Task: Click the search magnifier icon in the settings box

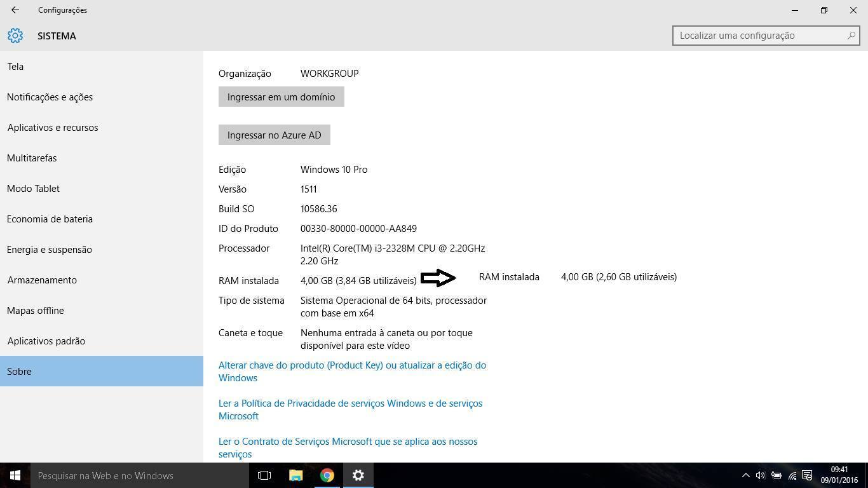Action: (851, 36)
